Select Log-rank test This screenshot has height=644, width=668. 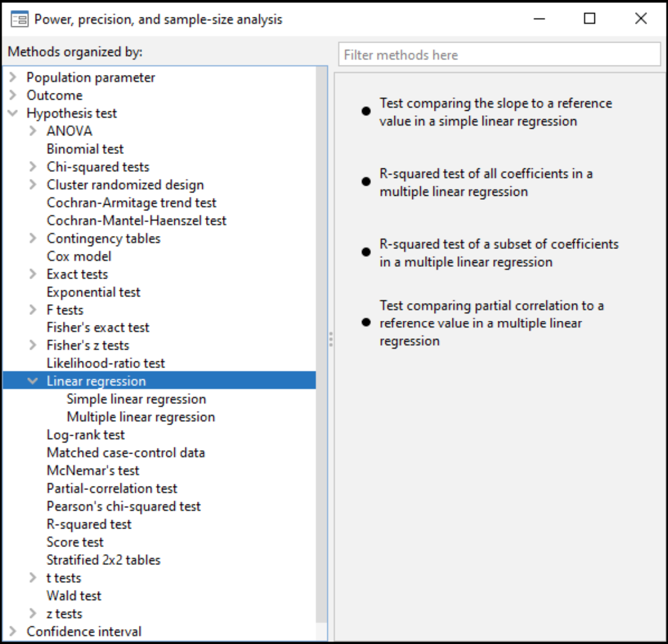(x=85, y=434)
